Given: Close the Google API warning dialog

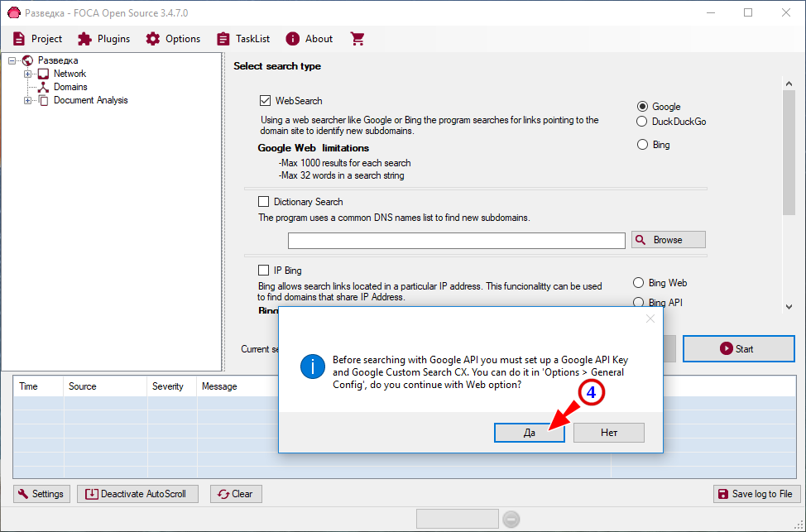Looking at the screenshot, I should tap(650, 319).
